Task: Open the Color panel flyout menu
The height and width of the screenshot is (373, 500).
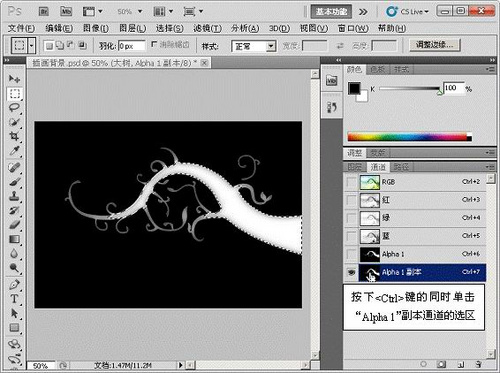Action: [x=490, y=69]
